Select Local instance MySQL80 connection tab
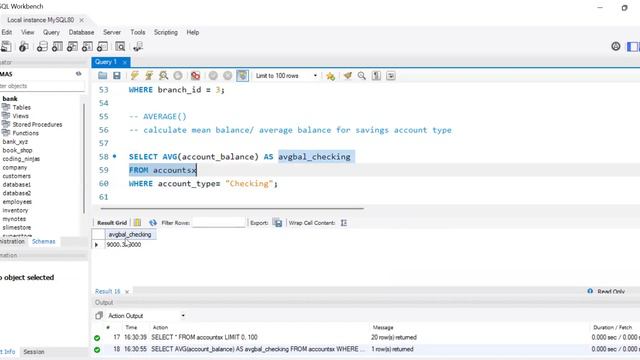The width and height of the screenshot is (640, 360). pos(40,20)
